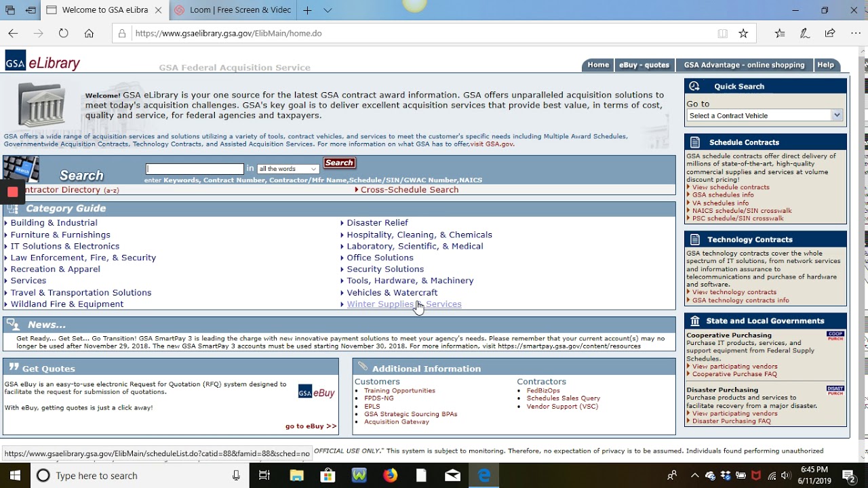Screen dimensions: 868x488
Task: Click the Loom red recording stop button
Action: coord(12,192)
